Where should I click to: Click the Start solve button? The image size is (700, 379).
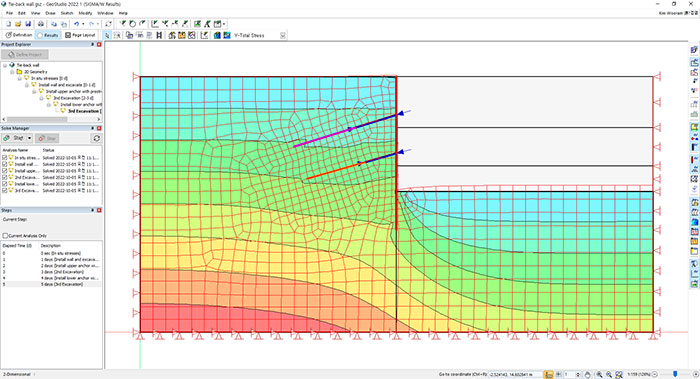click(14, 138)
